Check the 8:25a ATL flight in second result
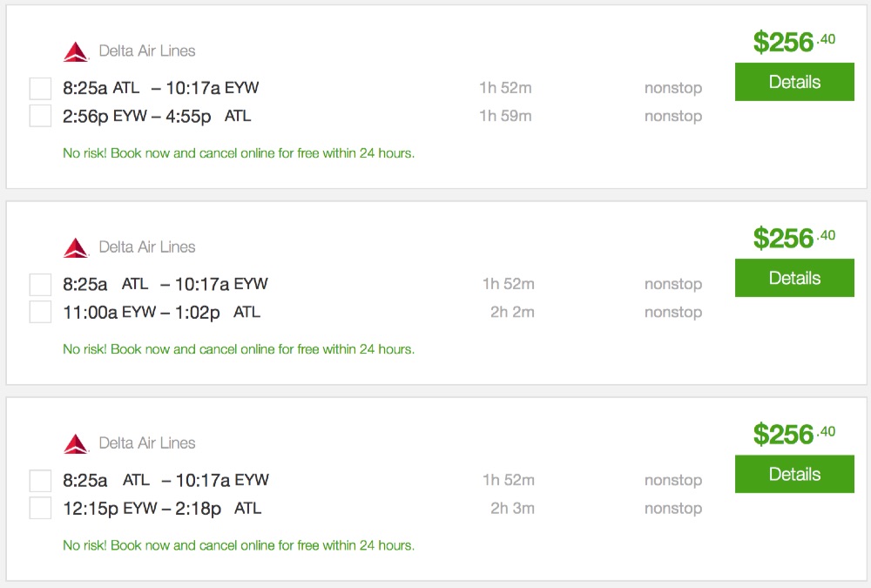The image size is (871, 588). coord(40,284)
